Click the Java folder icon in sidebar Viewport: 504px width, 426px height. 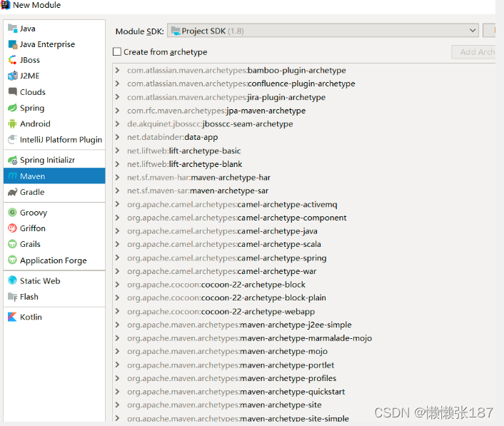pos(13,29)
